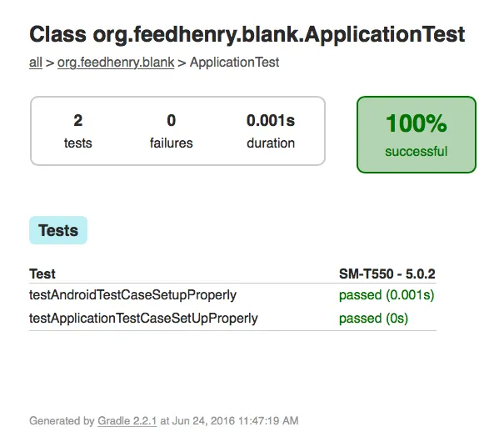This screenshot has height=447, width=504.
Task: Click the 100% success percentage figure
Action: coord(416,124)
